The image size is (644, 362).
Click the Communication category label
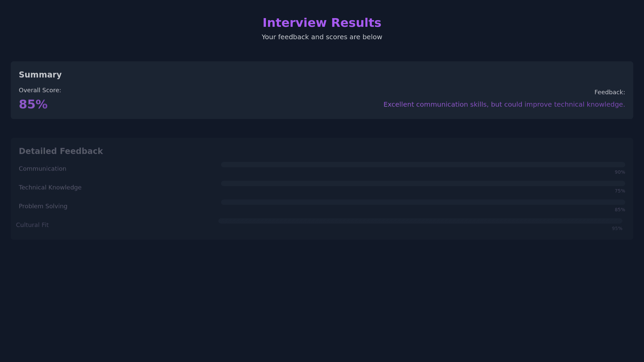(43, 169)
